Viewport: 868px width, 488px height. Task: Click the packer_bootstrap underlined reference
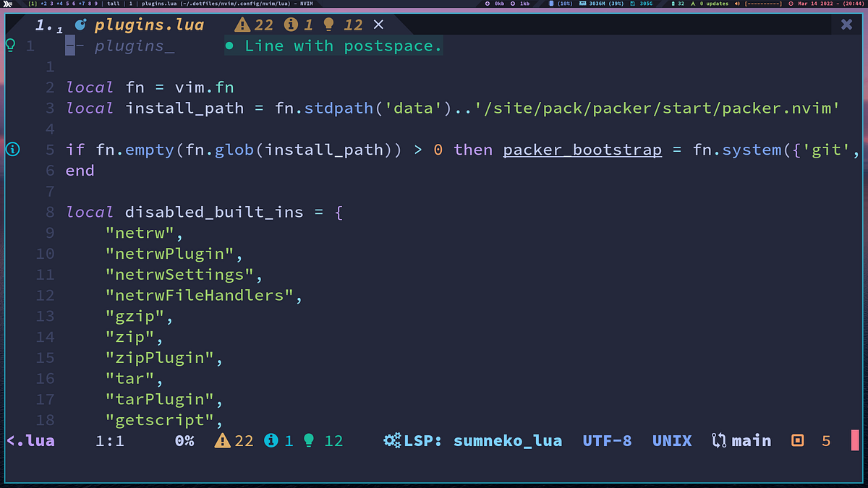coord(582,150)
